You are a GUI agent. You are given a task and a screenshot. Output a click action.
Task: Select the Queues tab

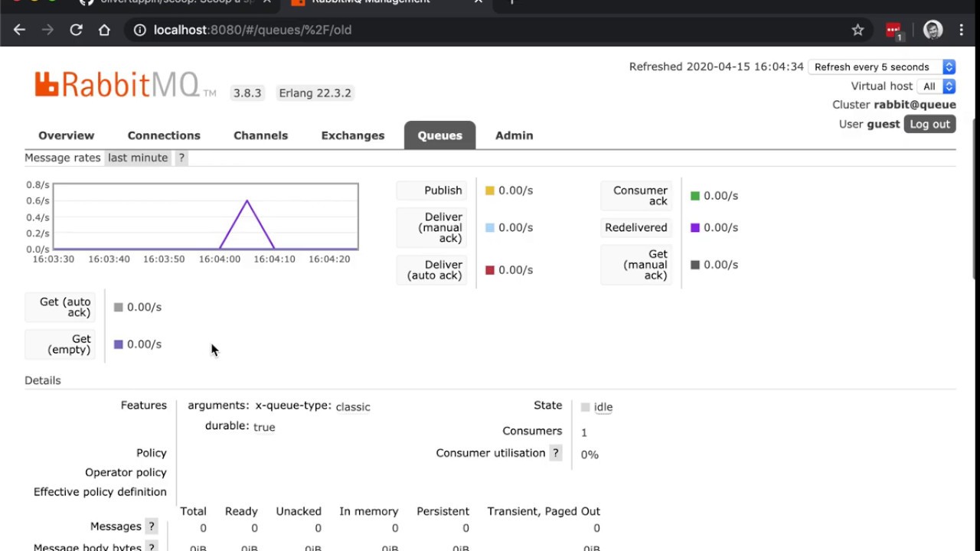click(x=440, y=135)
